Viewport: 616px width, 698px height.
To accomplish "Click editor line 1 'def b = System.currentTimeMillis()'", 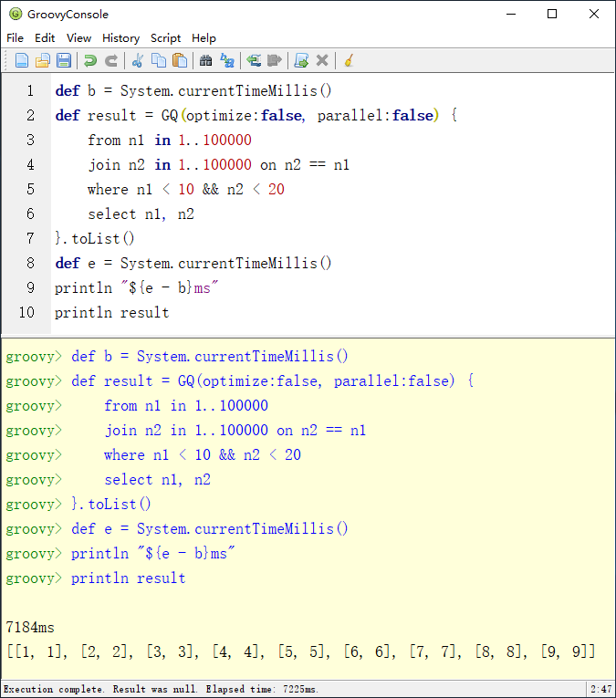I will (x=193, y=91).
